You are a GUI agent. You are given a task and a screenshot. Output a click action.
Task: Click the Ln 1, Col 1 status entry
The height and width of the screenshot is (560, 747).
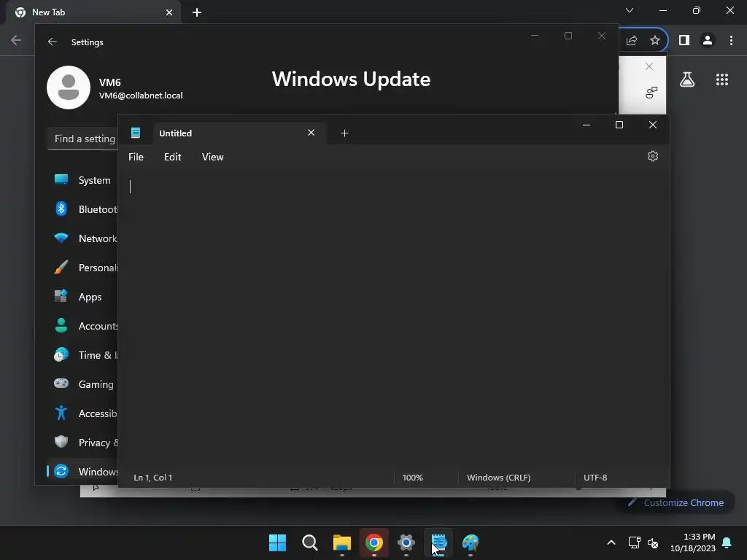coord(153,478)
